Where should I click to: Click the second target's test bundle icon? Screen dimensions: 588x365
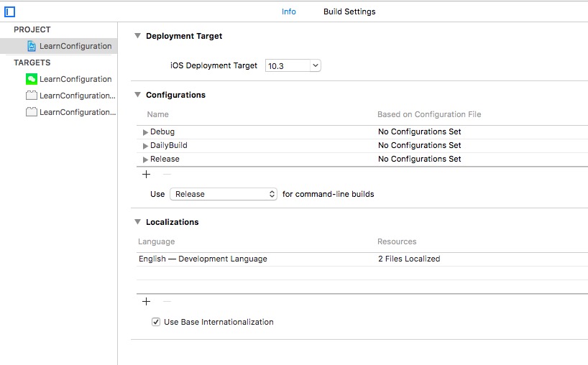(x=32, y=96)
